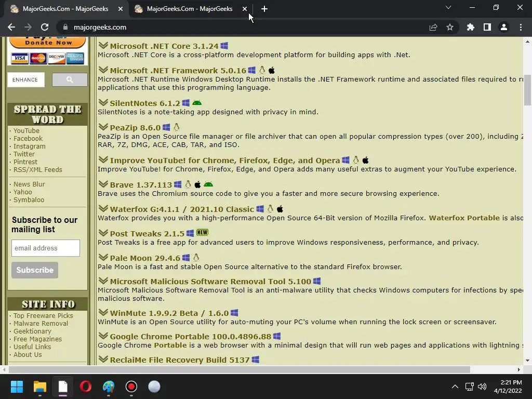The image size is (532, 399).
Task: Open the YouTube link under Spread the Word
Action: pos(26,130)
